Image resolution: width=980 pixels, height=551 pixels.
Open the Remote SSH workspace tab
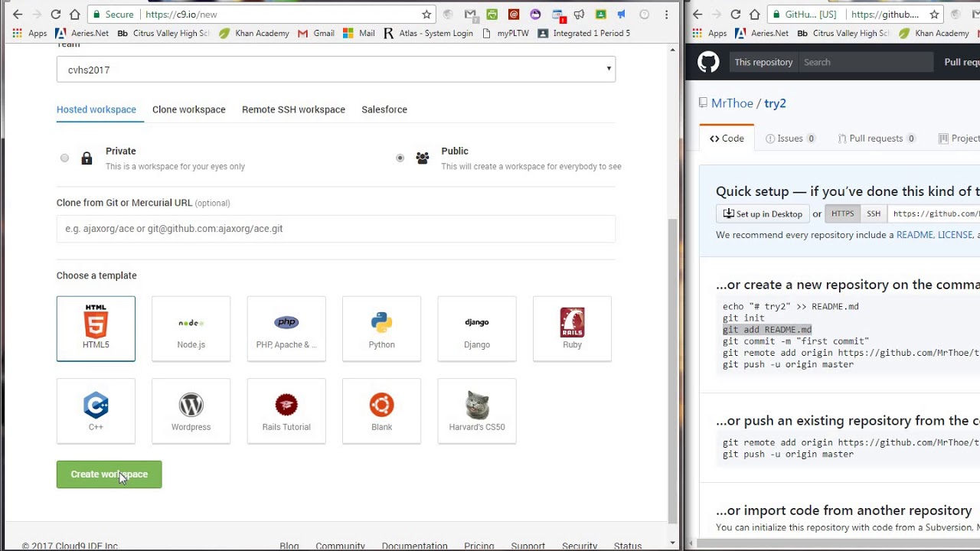[x=293, y=109]
